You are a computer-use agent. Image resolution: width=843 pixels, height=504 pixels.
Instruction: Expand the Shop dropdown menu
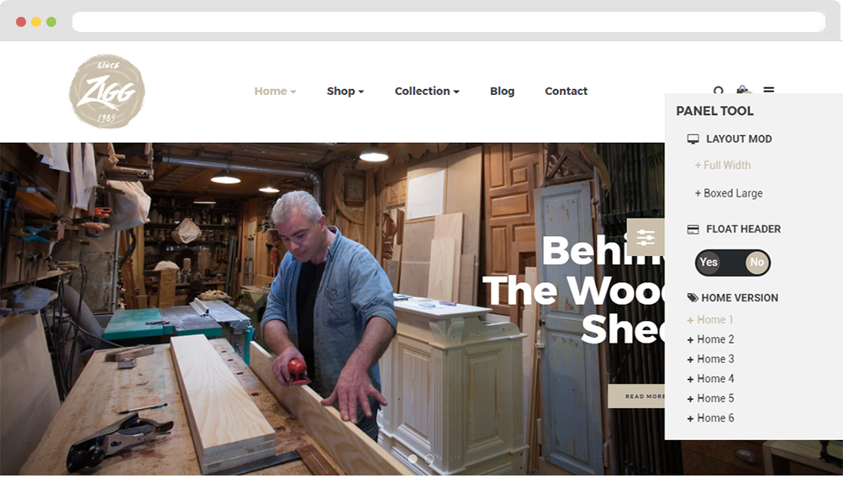(x=345, y=92)
